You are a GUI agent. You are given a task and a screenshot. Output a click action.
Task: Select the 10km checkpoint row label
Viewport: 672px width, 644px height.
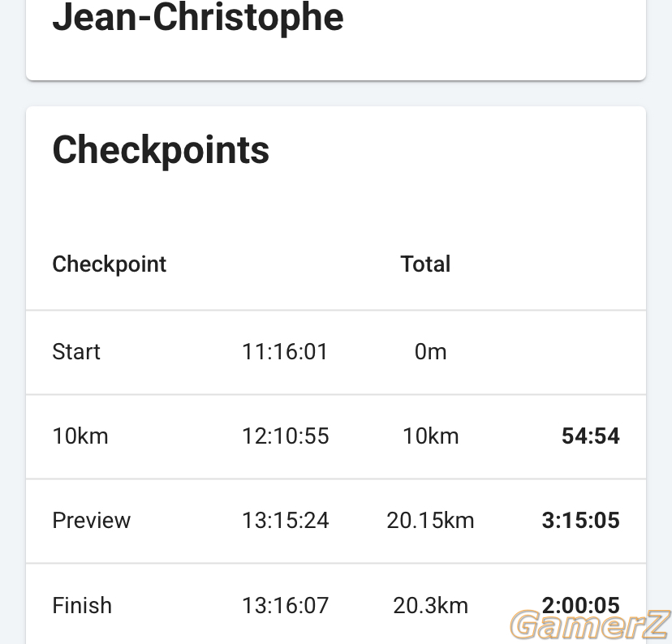click(x=80, y=436)
